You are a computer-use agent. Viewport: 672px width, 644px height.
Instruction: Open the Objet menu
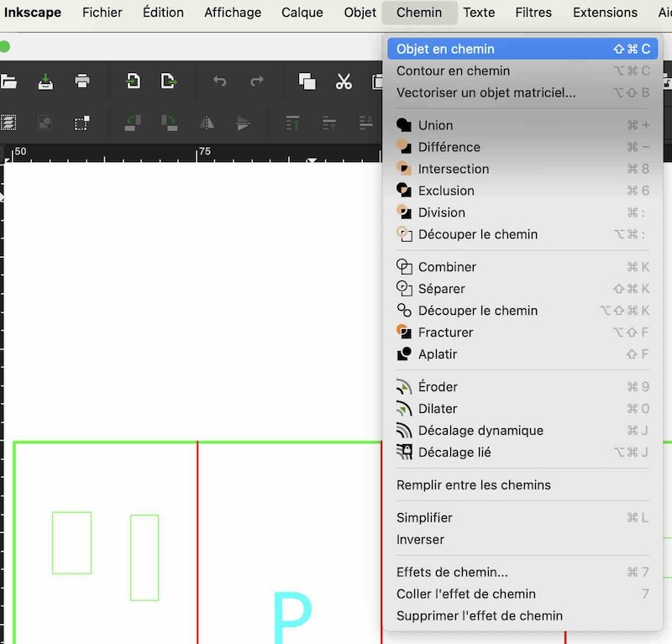(360, 13)
